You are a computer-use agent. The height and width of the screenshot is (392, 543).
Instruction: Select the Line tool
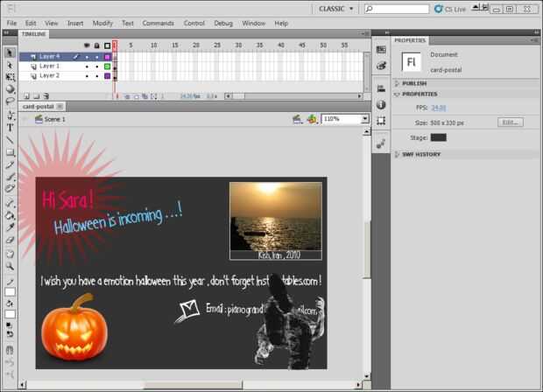[x=10, y=140]
